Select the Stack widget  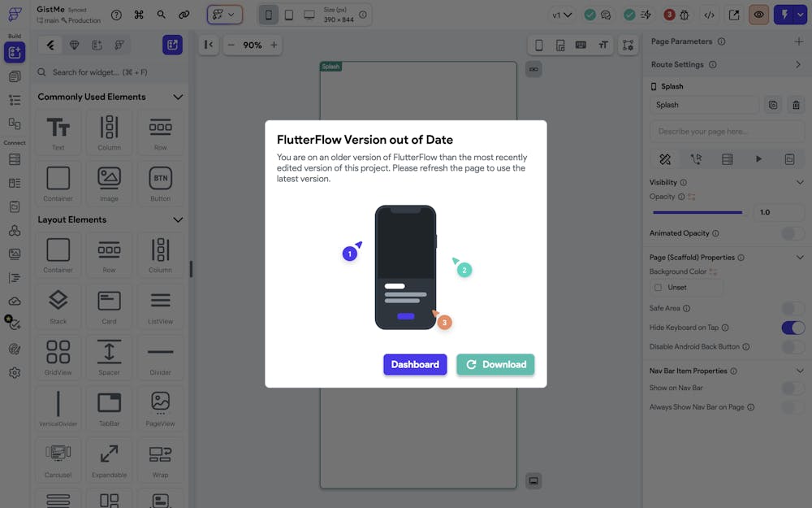pos(58,306)
